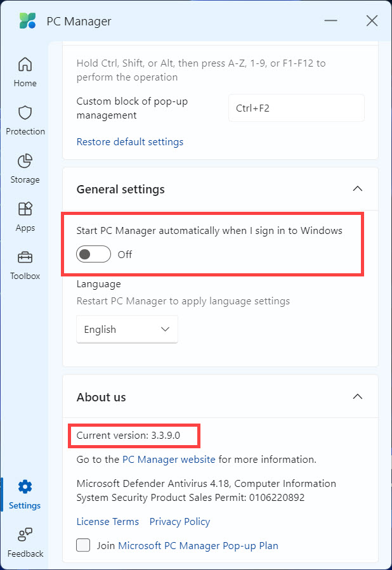
Task: Open the Home shield icon in sidebar
Action: click(x=25, y=65)
